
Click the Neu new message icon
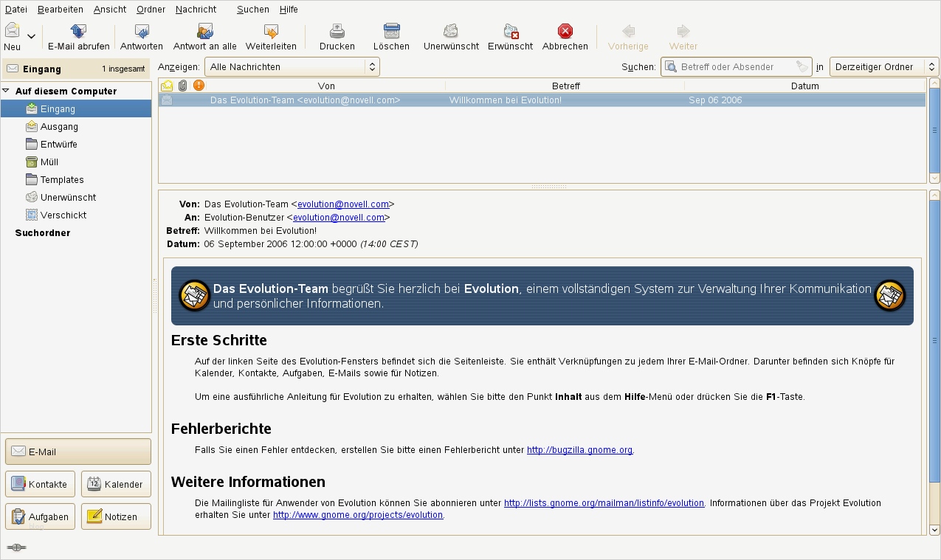(x=13, y=31)
